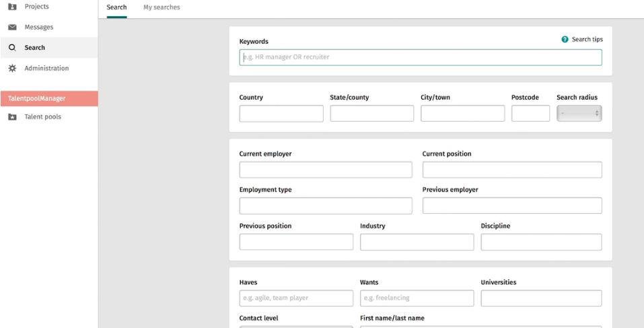Click the Current employer field
The image size is (644, 328).
click(x=326, y=170)
